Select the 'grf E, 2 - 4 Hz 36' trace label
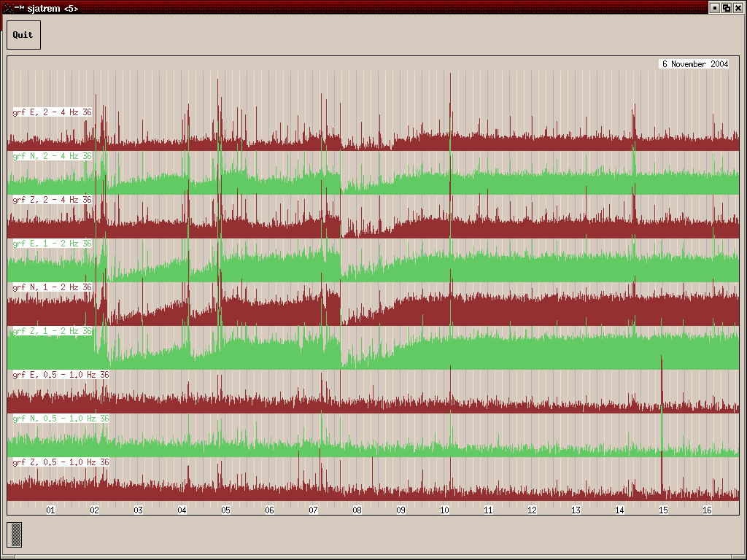This screenshot has height=560, width=747. [53, 112]
